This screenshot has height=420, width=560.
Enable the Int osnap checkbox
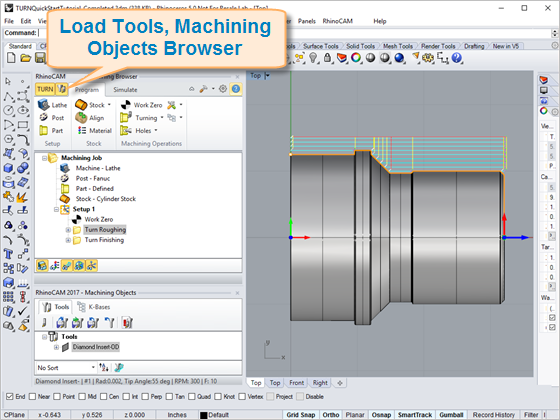tap(126, 396)
